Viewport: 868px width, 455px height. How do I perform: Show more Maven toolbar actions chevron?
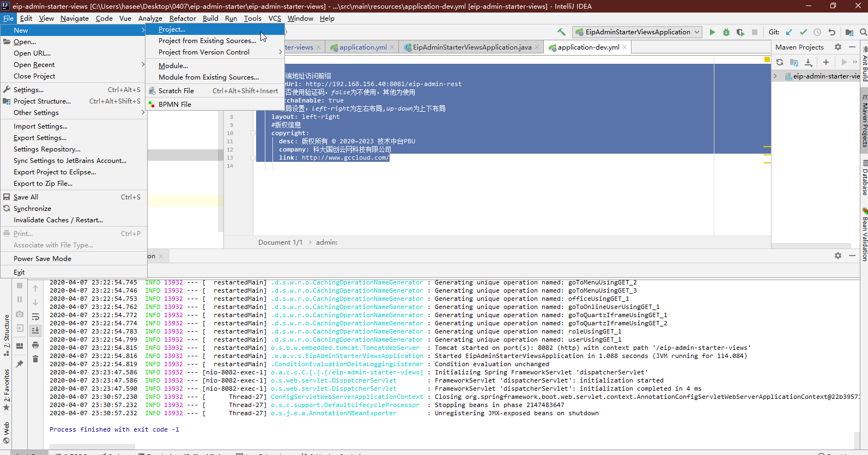click(x=855, y=62)
